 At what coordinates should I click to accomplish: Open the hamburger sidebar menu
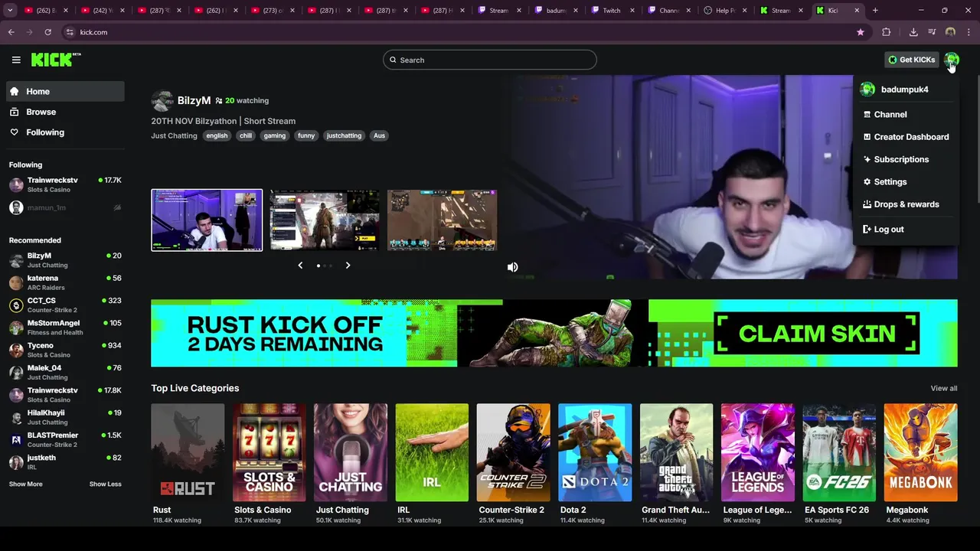tap(16, 60)
